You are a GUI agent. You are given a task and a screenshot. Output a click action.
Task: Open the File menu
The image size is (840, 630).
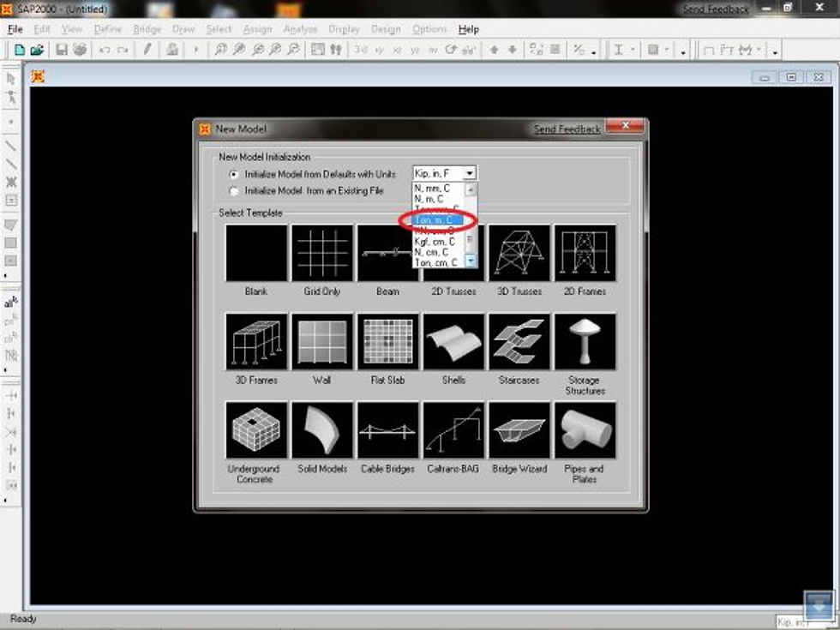15,29
